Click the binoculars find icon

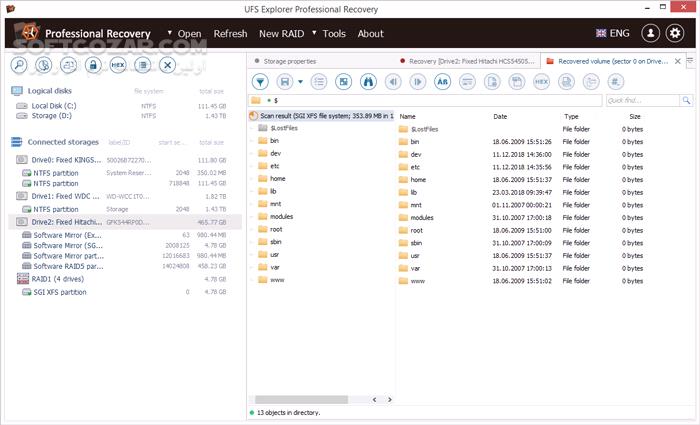click(x=368, y=82)
